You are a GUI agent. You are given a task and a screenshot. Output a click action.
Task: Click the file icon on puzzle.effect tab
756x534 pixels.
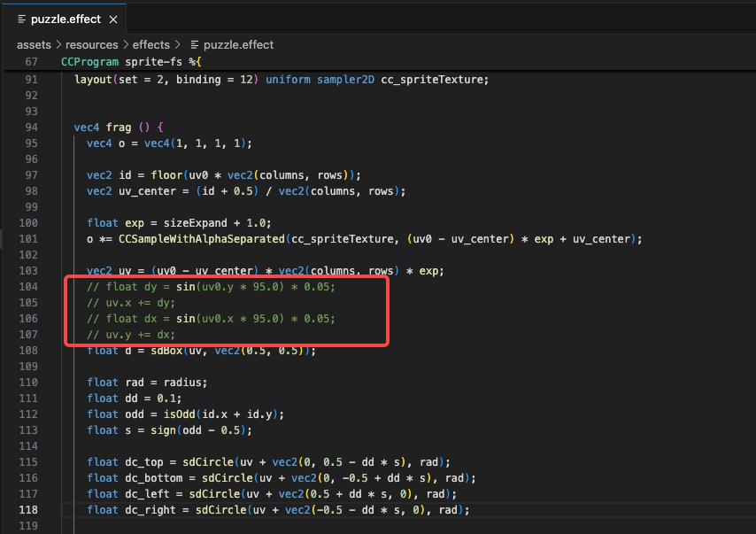point(22,19)
